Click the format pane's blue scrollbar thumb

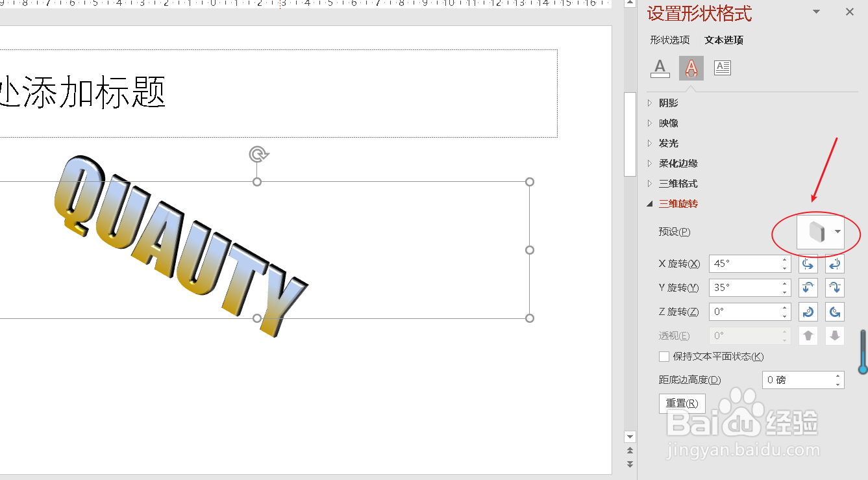tap(863, 351)
